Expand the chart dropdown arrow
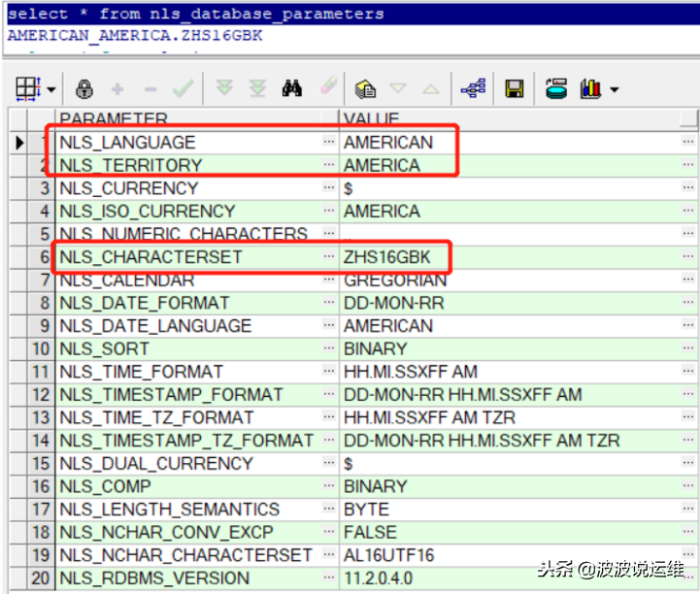This screenshot has width=700, height=594. pyautogui.click(x=615, y=89)
